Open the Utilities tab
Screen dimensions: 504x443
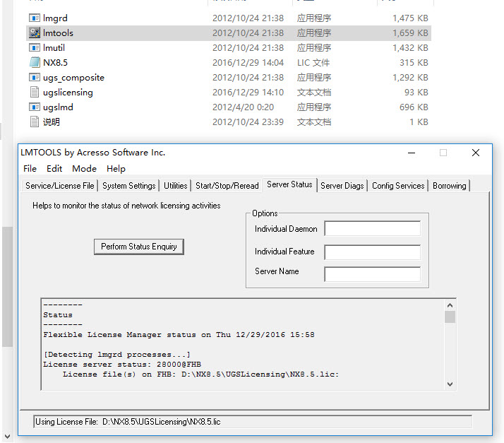[176, 186]
